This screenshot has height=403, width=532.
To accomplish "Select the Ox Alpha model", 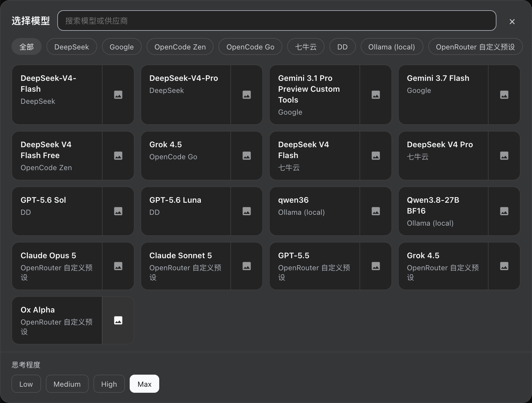I will tap(57, 320).
